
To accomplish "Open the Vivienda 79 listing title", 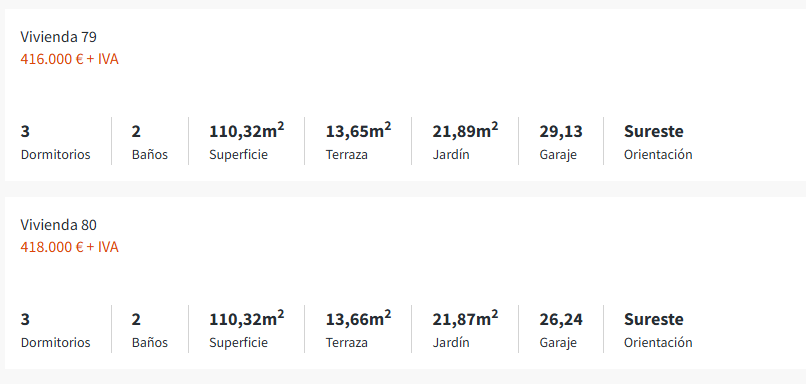I will pyautogui.click(x=59, y=37).
